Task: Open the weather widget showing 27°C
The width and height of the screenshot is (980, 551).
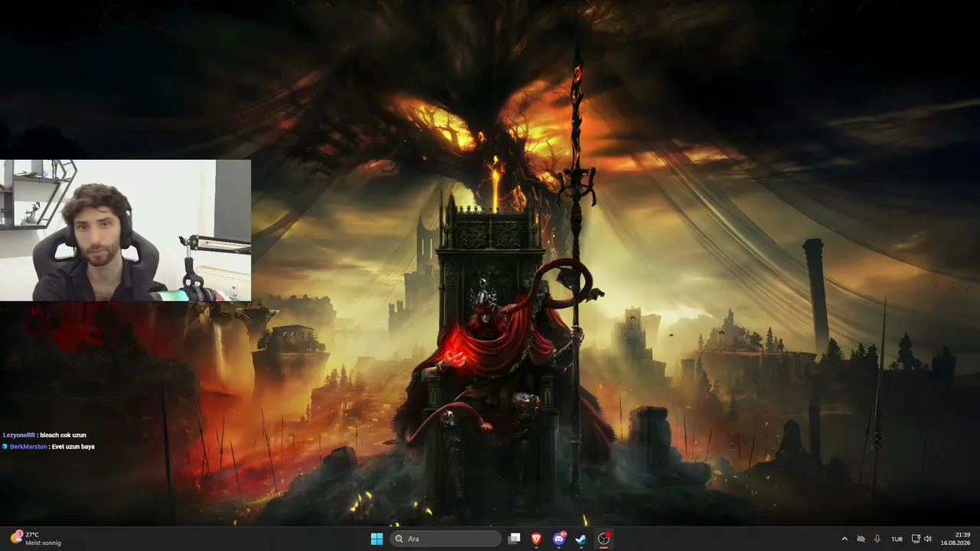Action: coord(36,539)
